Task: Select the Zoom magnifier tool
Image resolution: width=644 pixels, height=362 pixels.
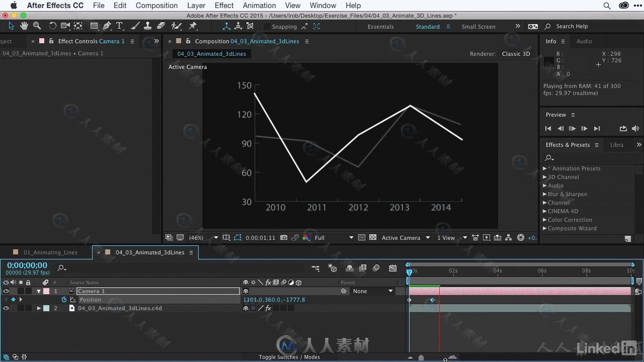Action: point(37,26)
